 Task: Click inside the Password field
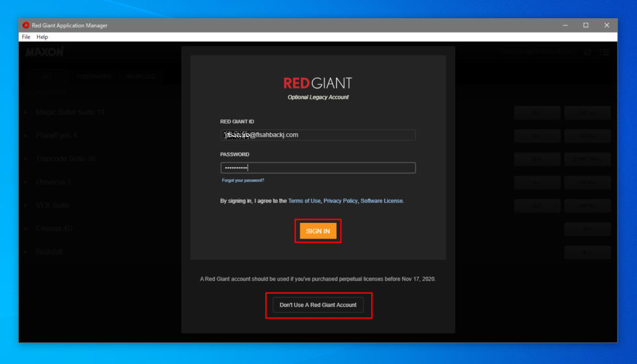click(318, 168)
